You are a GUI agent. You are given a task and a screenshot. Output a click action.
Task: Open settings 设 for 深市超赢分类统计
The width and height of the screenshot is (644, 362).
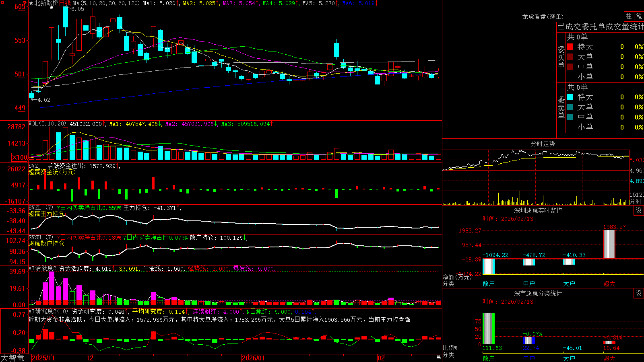(x=639, y=293)
